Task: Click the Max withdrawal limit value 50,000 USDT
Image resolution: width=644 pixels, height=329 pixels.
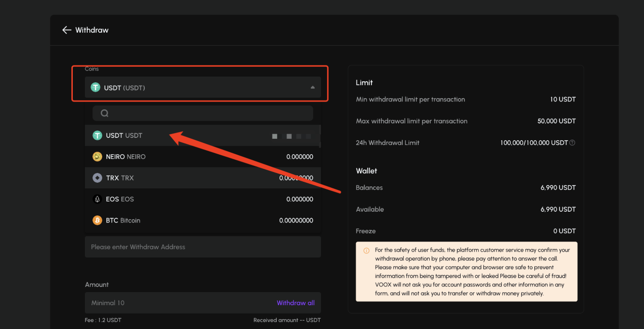Action: coord(557,121)
